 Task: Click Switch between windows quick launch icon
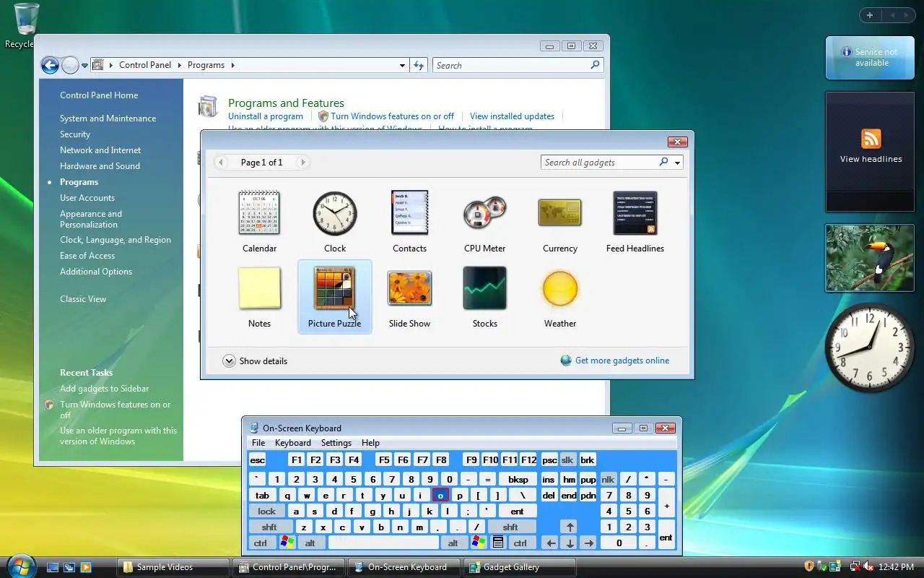[x=69, y=567]
